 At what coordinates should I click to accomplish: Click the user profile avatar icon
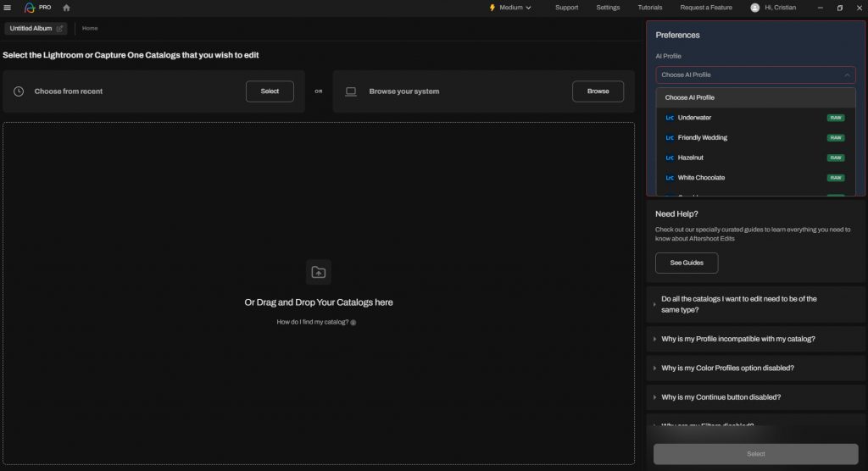pos(754,8)
